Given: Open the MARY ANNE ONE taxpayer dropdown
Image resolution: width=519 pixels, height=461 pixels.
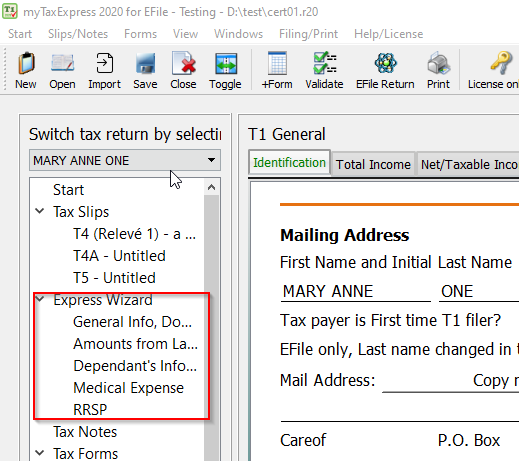Looking at the screenshot, I should pos(125,160).
